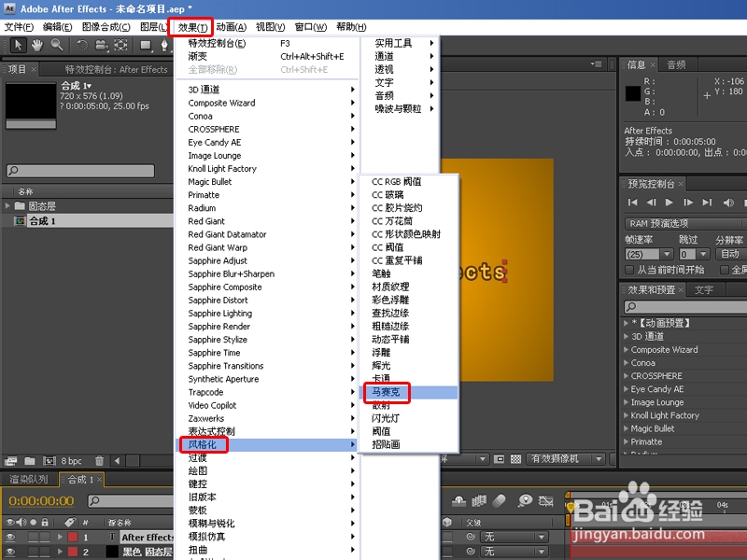
Task: Click red label swatch of 黑色 固态层 layer
Action: (x=73, y=552)
